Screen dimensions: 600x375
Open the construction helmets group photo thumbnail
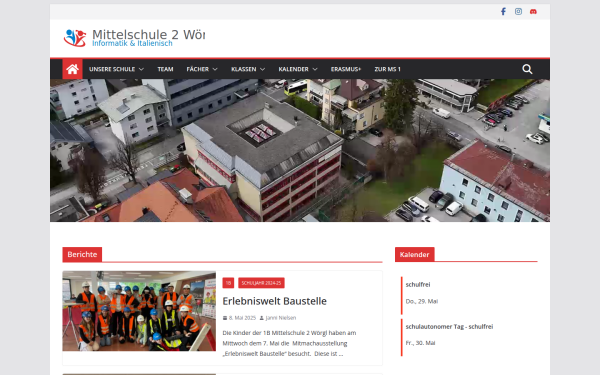[139, 311]
